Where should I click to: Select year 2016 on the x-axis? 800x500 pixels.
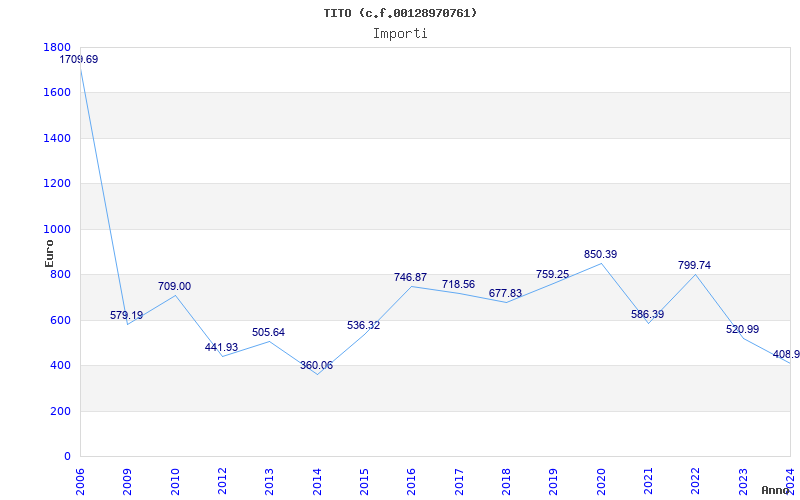pyautogui.click(x=411, y=479)
